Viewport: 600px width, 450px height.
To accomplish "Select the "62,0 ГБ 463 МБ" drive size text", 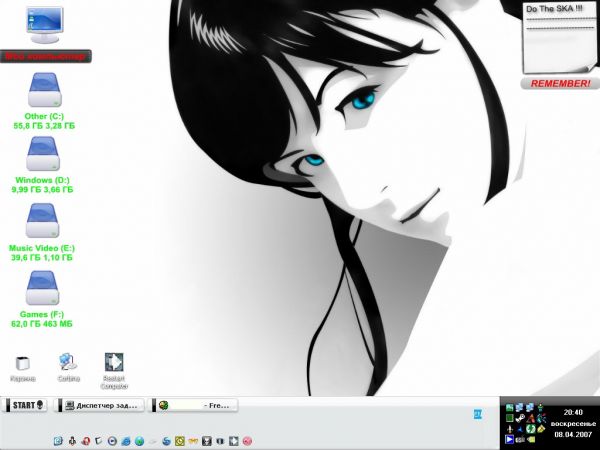I will tap(41, 324).
